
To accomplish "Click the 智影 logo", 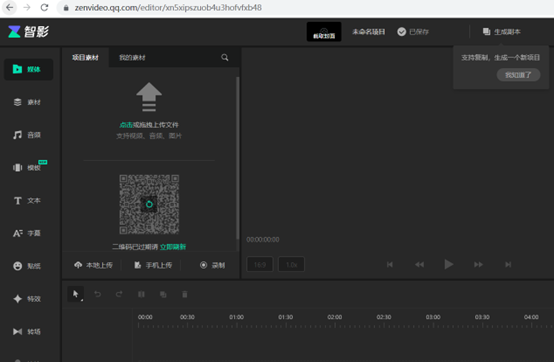I will (28, 31).
